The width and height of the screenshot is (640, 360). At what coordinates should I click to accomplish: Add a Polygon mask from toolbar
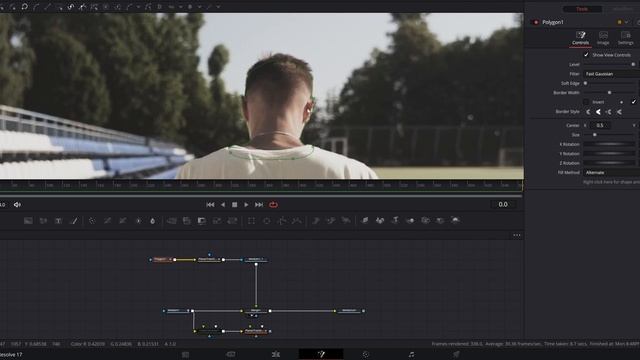(x=282, y=221)
